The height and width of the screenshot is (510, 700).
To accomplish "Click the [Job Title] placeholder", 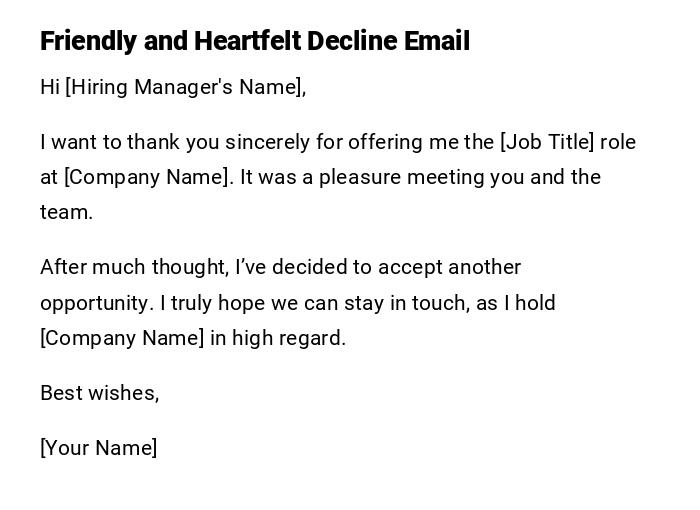I will [x=546, y=142].
